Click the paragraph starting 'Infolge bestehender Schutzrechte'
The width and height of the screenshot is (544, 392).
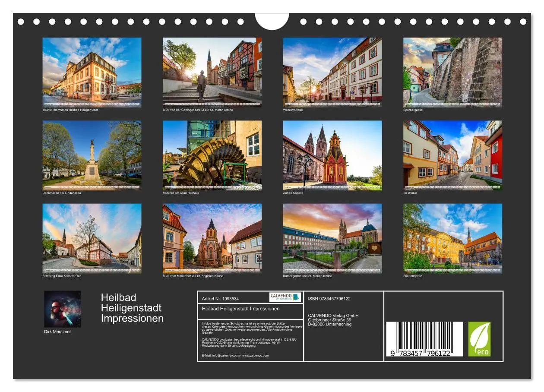click(x=252, y=328)
